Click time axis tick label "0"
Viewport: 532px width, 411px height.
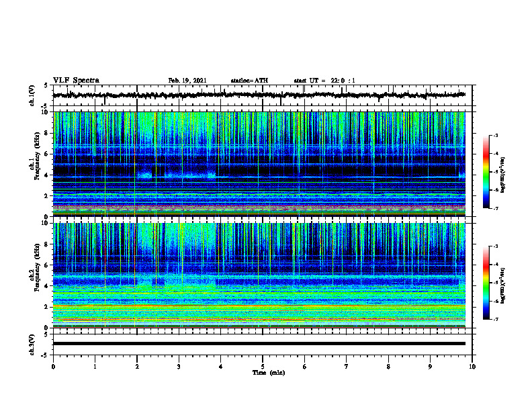pos(53,367)
